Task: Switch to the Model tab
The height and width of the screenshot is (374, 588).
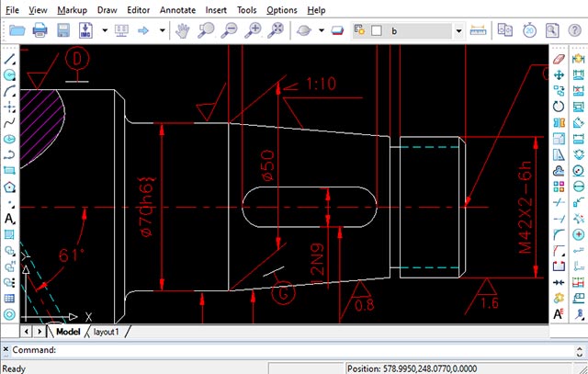Action: point(68,332)
